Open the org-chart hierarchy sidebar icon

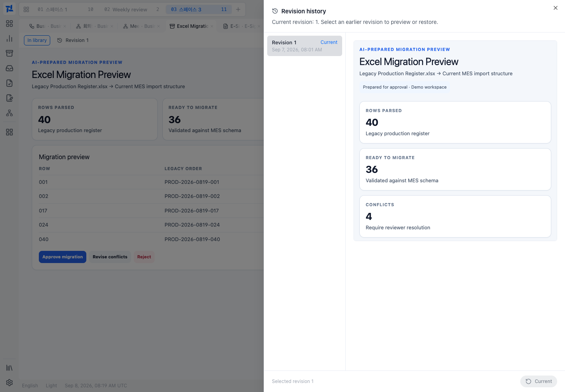coord(9,113)
